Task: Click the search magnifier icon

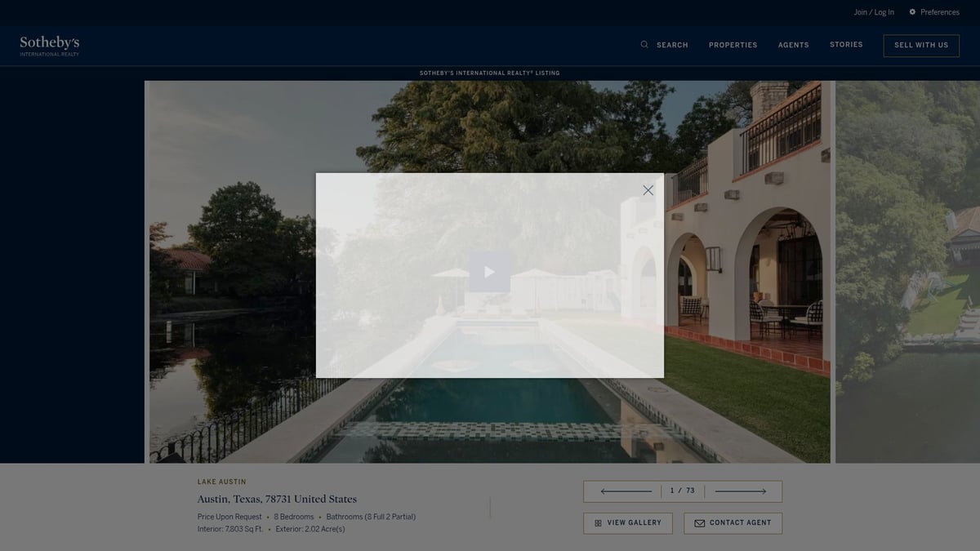Action: [x=644, y=44]
